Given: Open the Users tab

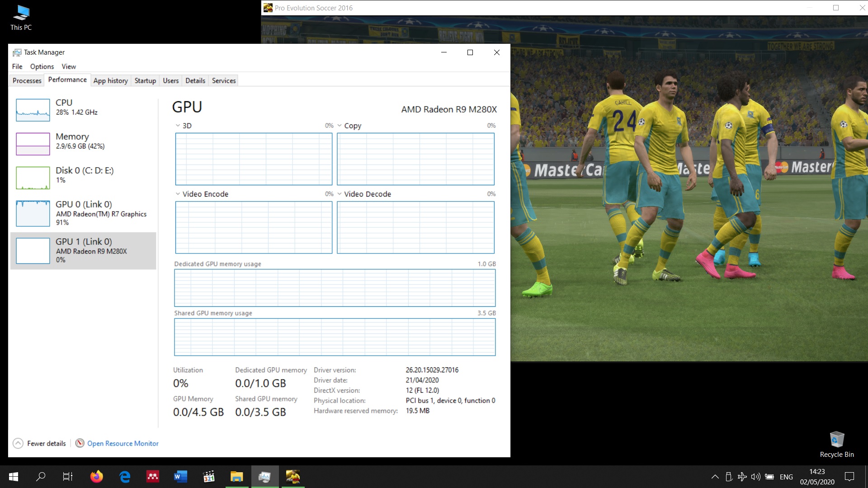Looking at the screenshot, I should [171, 80].
